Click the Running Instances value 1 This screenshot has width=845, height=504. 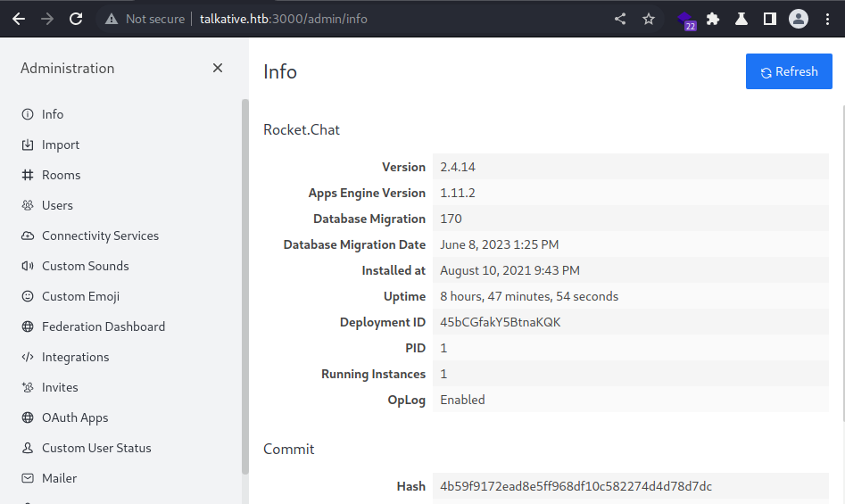coord(443,374)
